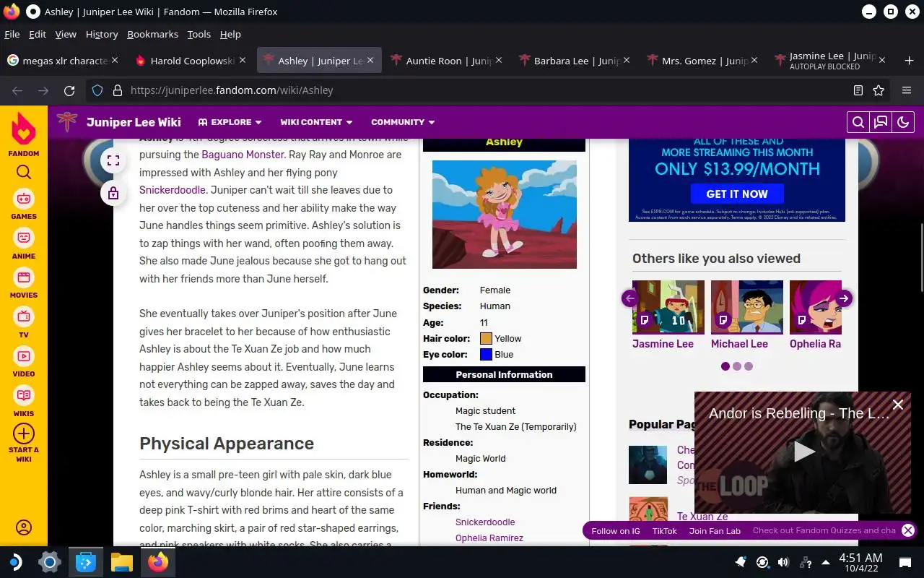Bookmark this page with the star icon

[879, 90]
